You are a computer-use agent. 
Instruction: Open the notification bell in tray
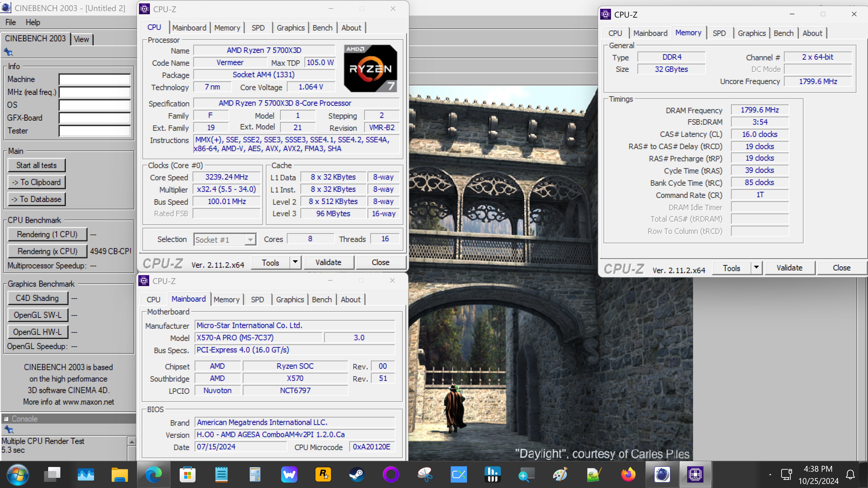850,475
